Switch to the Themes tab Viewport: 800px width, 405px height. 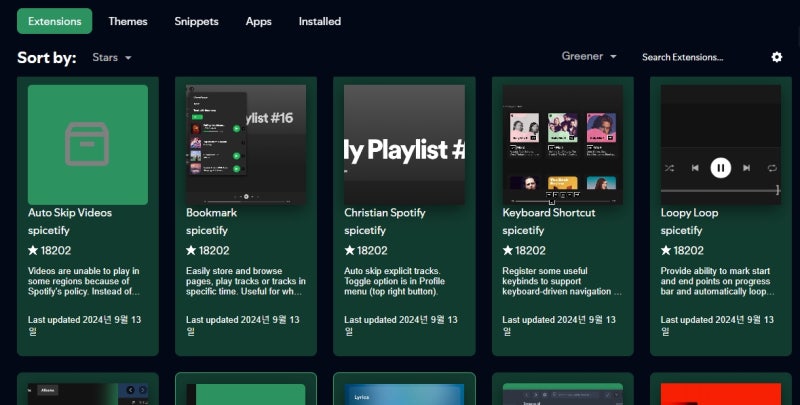point(128,21)
